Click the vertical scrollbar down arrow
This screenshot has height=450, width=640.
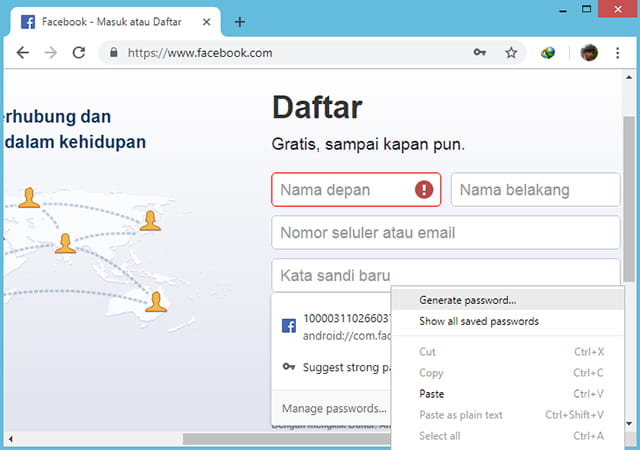629,423
